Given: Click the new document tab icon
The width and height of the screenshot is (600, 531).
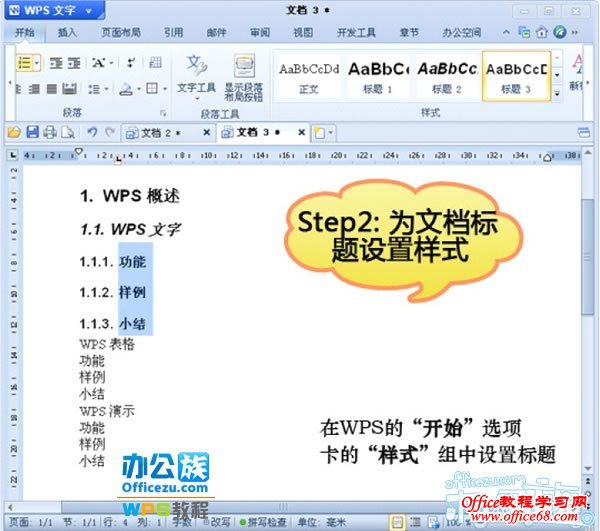Looking at the screenshot, I should coord(320,133).
